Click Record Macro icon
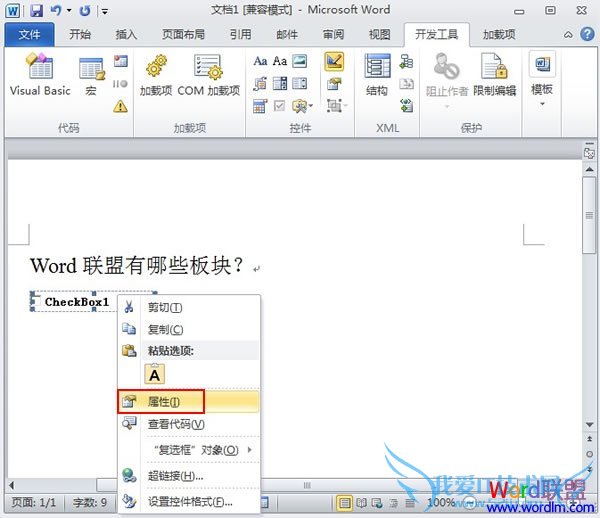This screenshot has height=518, width=600. point(121,61)
